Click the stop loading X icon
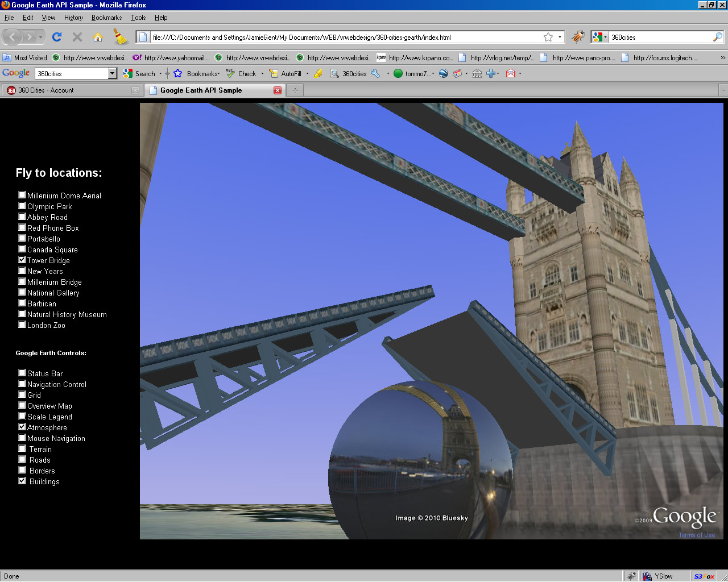This screenshot has height=582, width=728. click(x=77, y=37)
